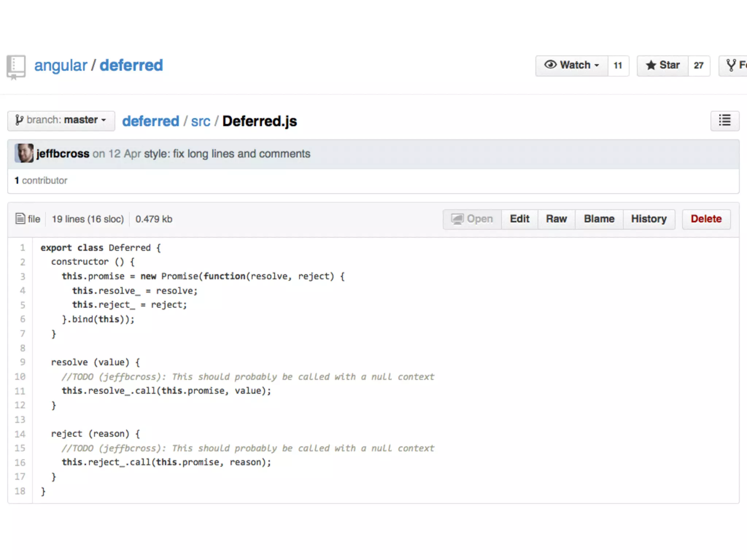
Task: Select line number 10
Action: [20, 377]
